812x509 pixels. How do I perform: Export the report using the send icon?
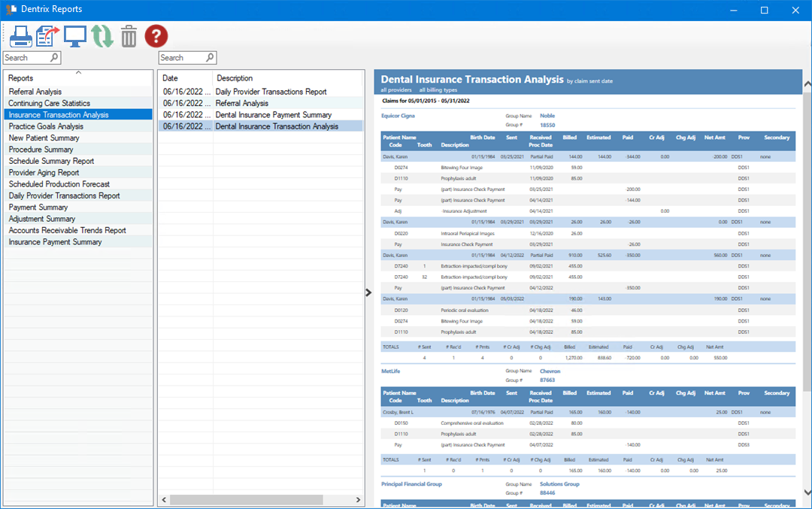pos(47,35)
